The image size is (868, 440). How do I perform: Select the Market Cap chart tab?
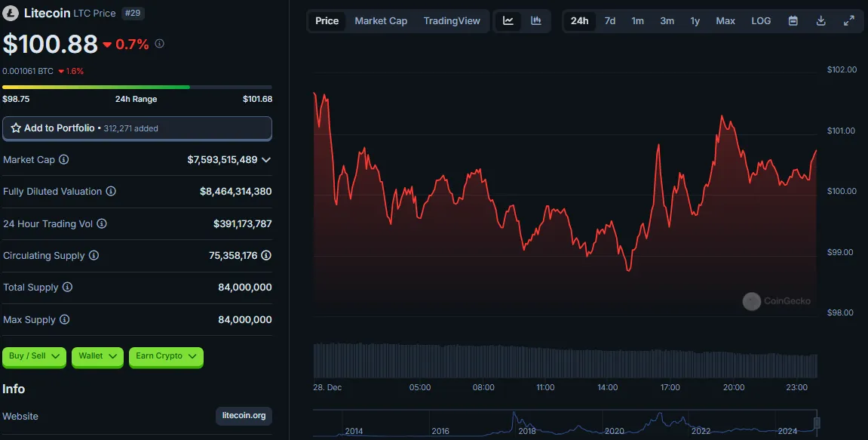381,21
